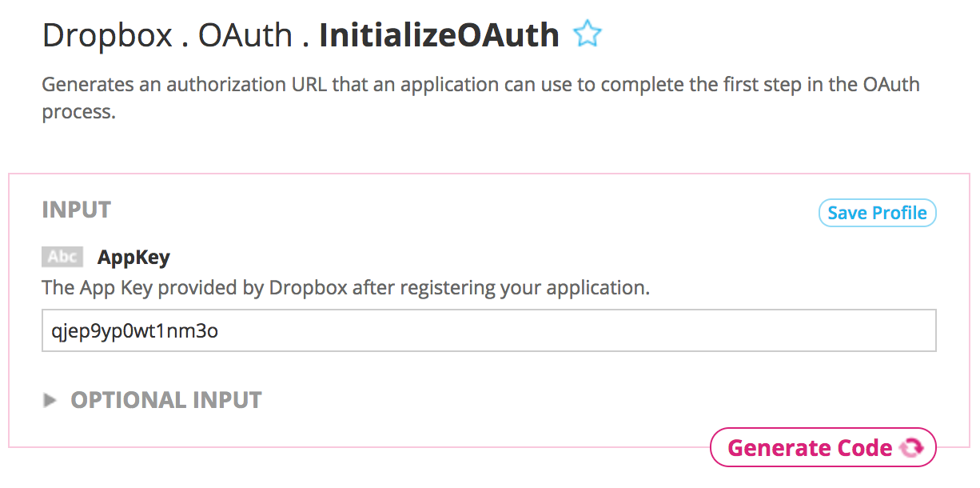Click the Abc string type icon
The image size is (980, 488).
(x=62, y=257)
